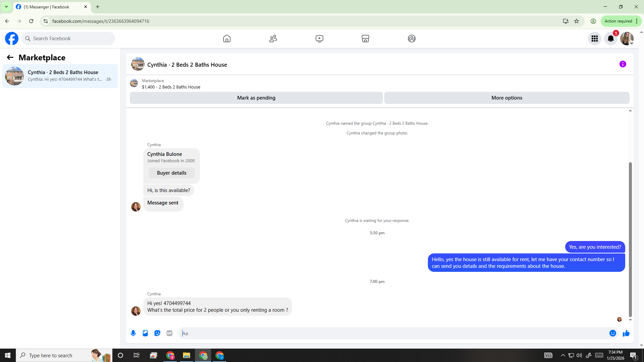Click the Windows taskbar search box

[x=64, y=355]
